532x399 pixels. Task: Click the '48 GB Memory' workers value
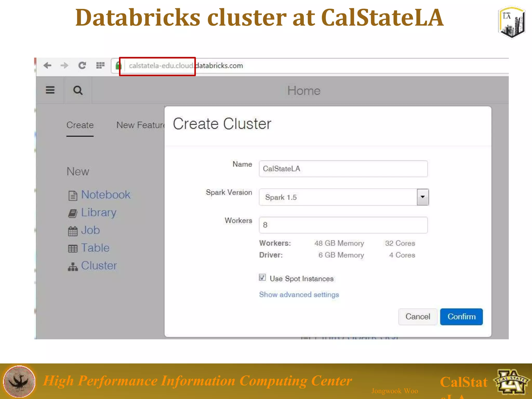click(339, 243)
